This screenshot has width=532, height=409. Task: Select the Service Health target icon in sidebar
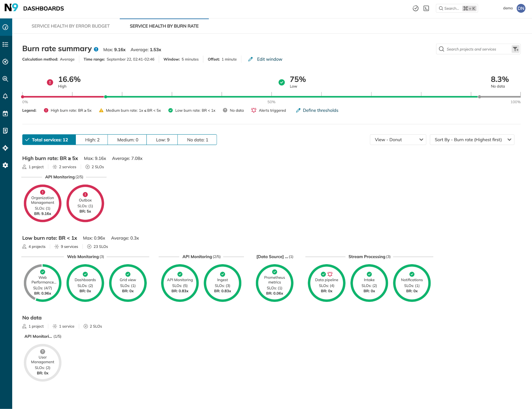tap(5, 62)
